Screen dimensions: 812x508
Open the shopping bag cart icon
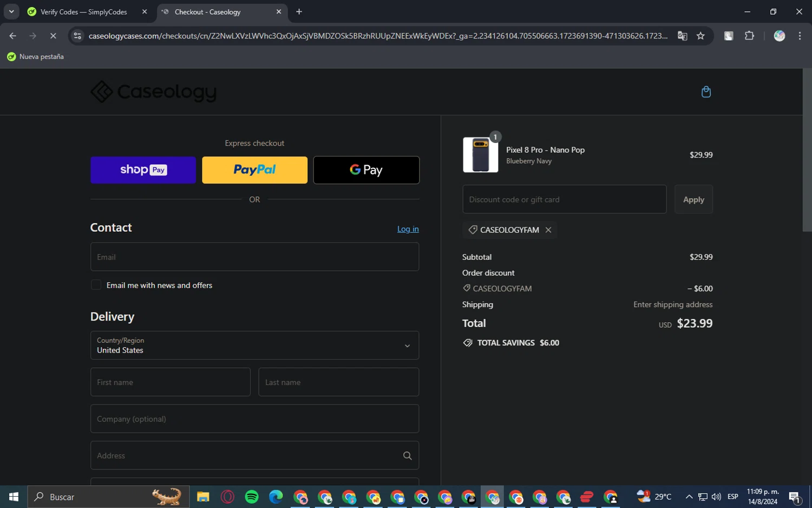coord(706,92)
